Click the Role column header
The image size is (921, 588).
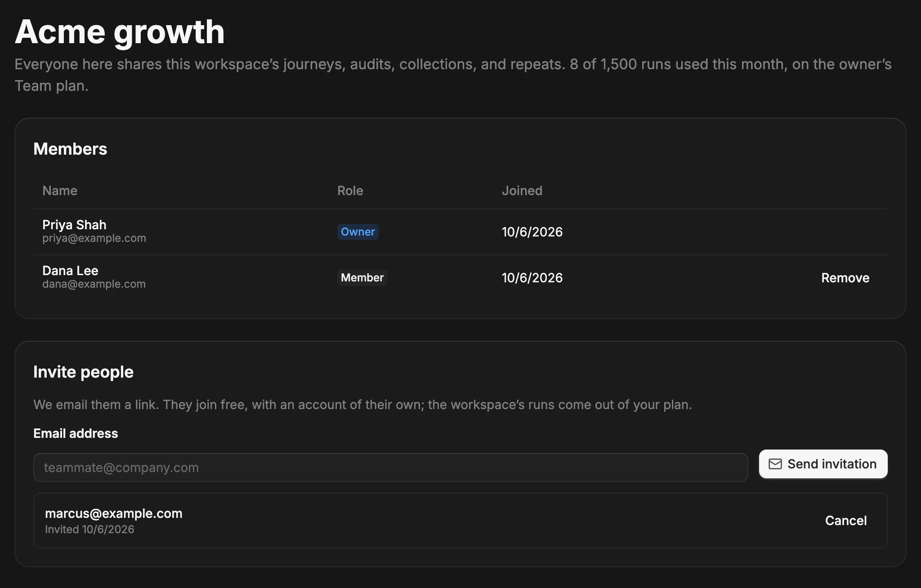click(350, 191)
